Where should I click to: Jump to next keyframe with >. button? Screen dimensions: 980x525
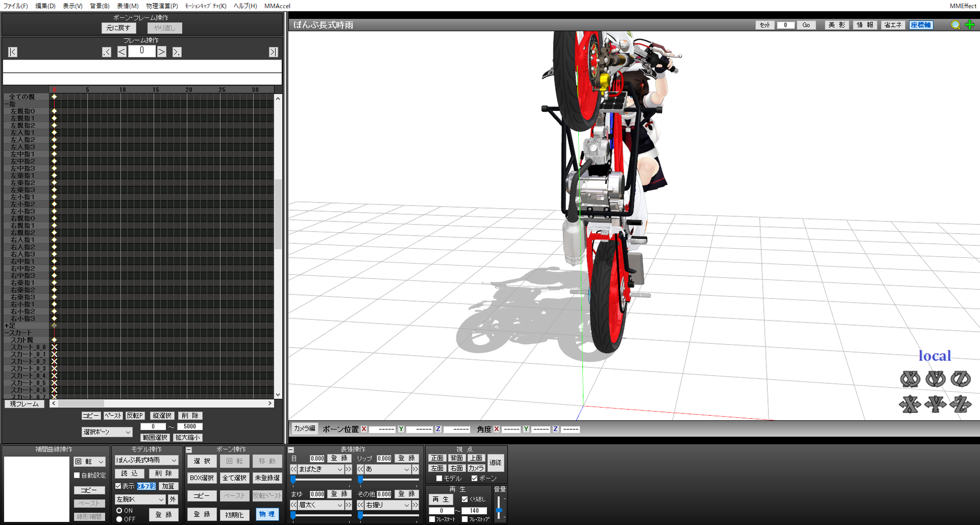click(x=177, y=52)
